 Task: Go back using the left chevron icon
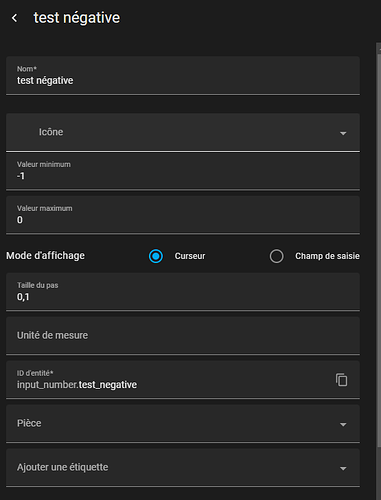14,18
